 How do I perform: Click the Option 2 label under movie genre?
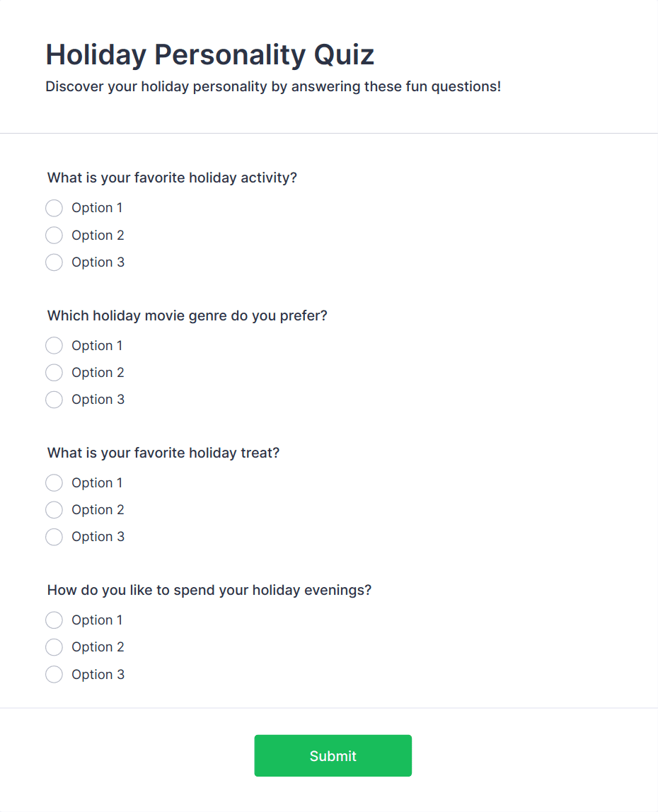98,372
